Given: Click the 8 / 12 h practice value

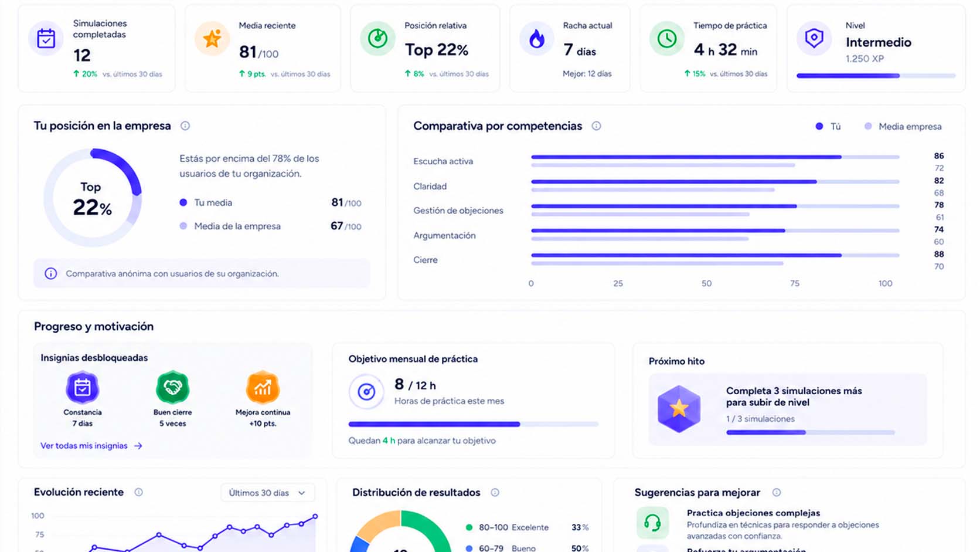Looking at the screenshot, I should click(415, 385).
